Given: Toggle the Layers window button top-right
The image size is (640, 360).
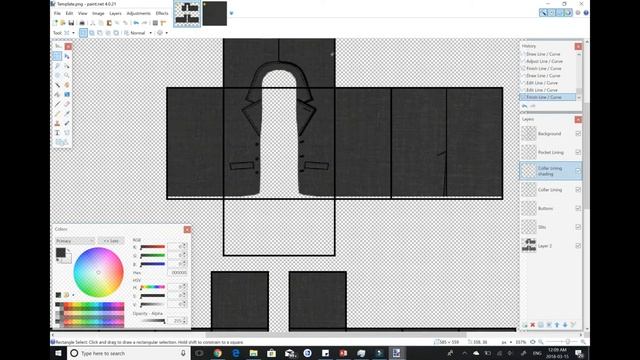Looking at the screenshot, I should pos(560,13).
